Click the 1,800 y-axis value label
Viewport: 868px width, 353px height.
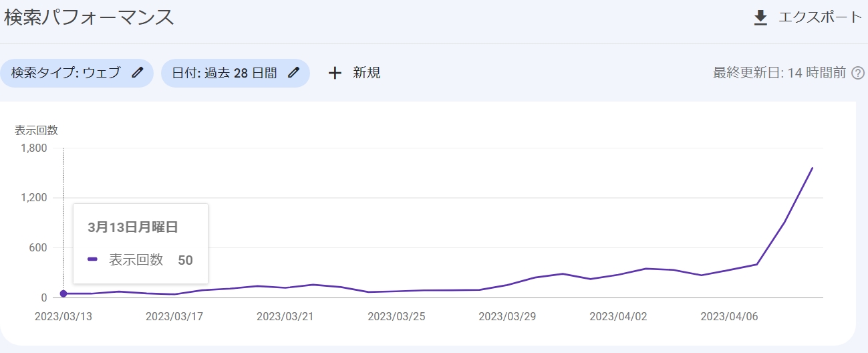(33, 148)
